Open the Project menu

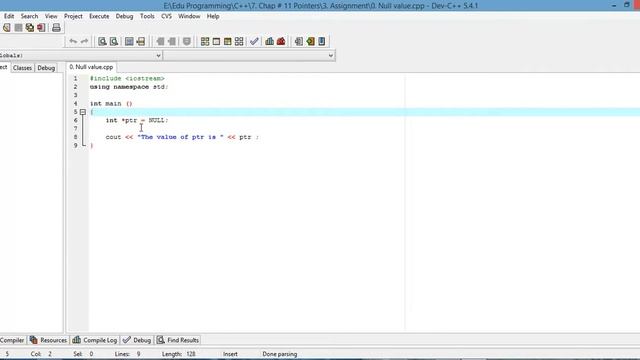click(x=73, y=16)
